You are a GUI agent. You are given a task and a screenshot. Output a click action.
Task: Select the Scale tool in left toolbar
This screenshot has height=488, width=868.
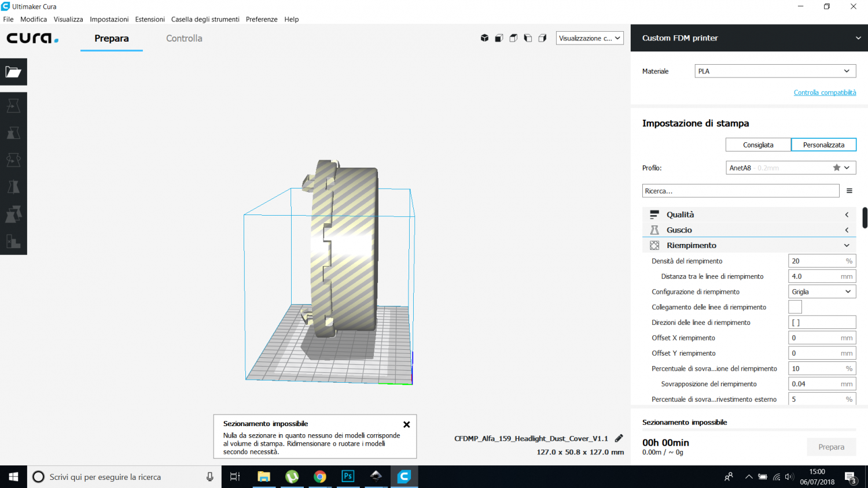point(13,133)
